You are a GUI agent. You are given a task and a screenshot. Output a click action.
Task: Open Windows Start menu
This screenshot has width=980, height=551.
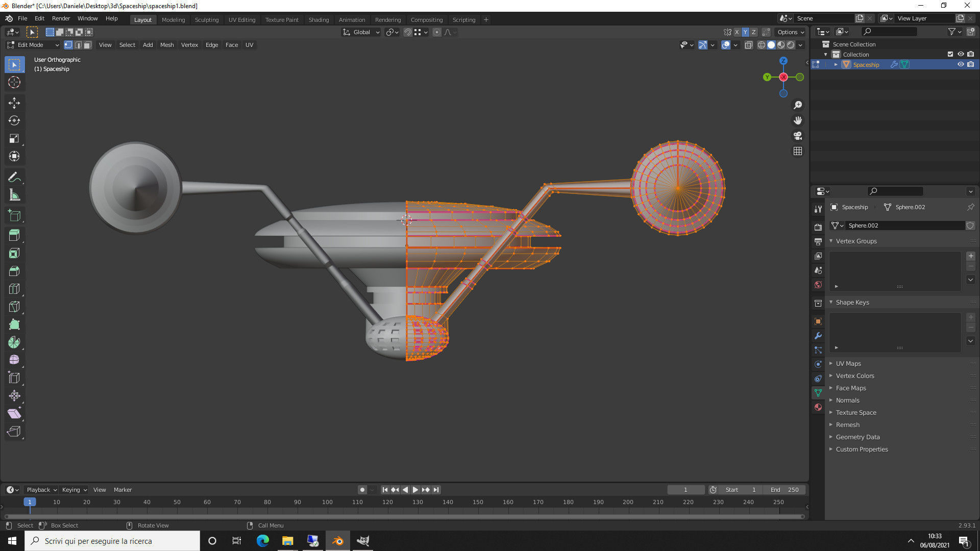tap(12, 541)
